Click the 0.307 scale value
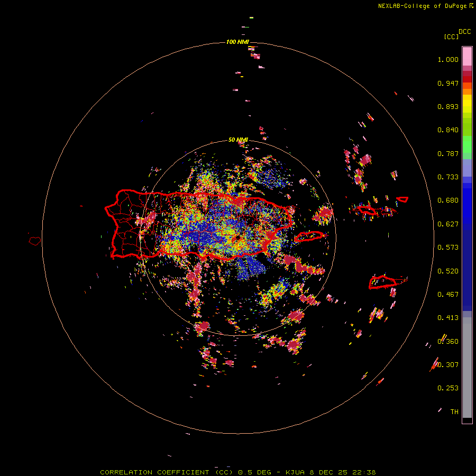The image size is (476, 476). (x=448, y=365)
